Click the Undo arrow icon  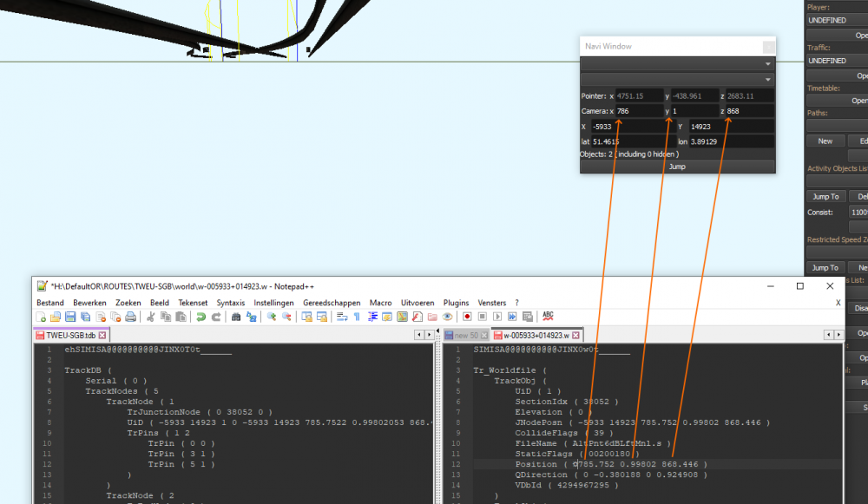201,317
